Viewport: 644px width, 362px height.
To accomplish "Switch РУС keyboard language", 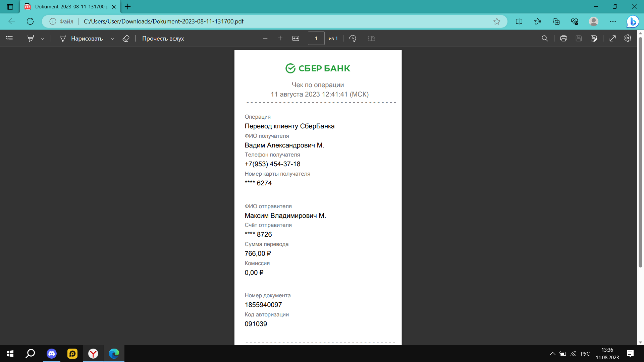I will (585, 354).
